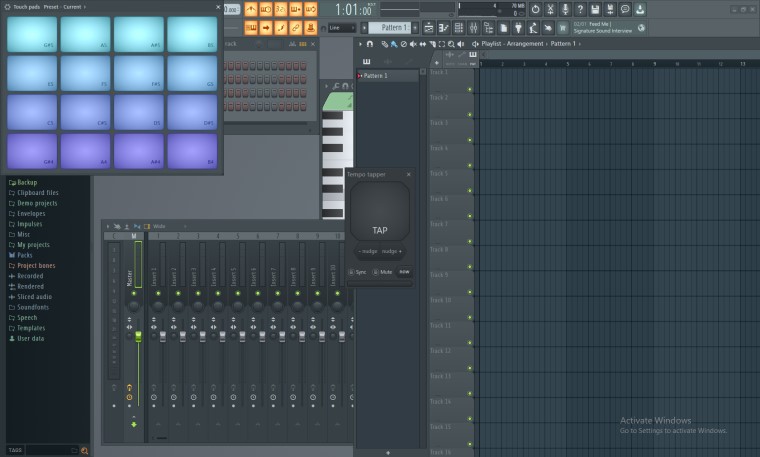Screen dimensions: 760x457
Task: Open mixer options menu arrow
Action: pos(108,226)
